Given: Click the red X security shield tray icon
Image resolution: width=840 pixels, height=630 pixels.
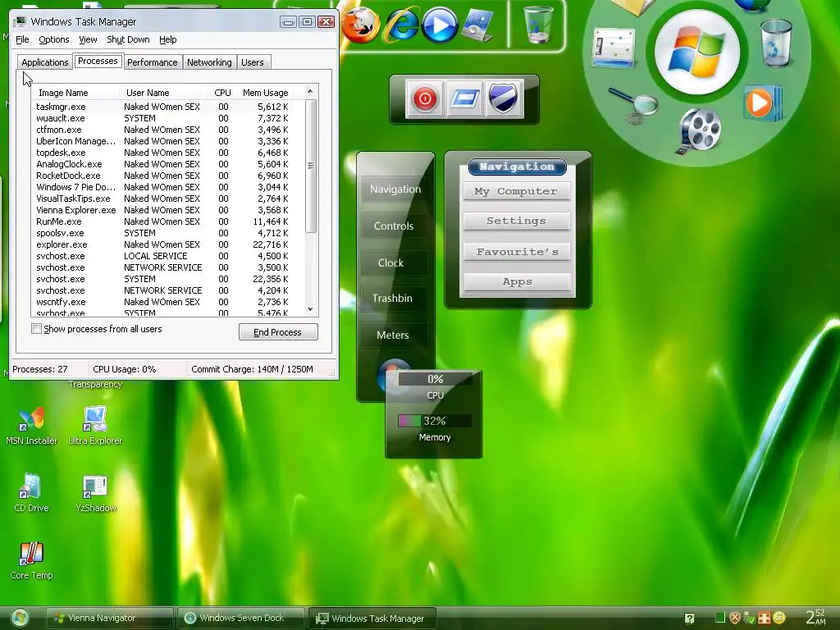Looking at the screenshot, I should click(x=735, y=618).
